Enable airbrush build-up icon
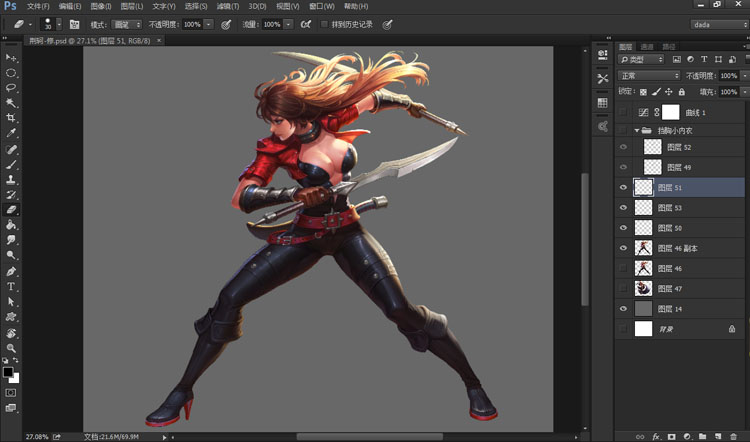 coord(306,24)
